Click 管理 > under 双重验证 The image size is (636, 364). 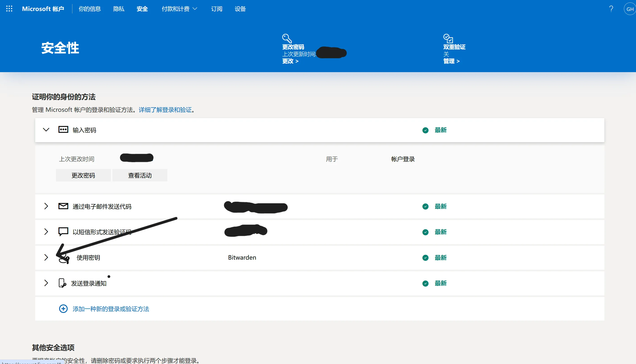[451, 61]
